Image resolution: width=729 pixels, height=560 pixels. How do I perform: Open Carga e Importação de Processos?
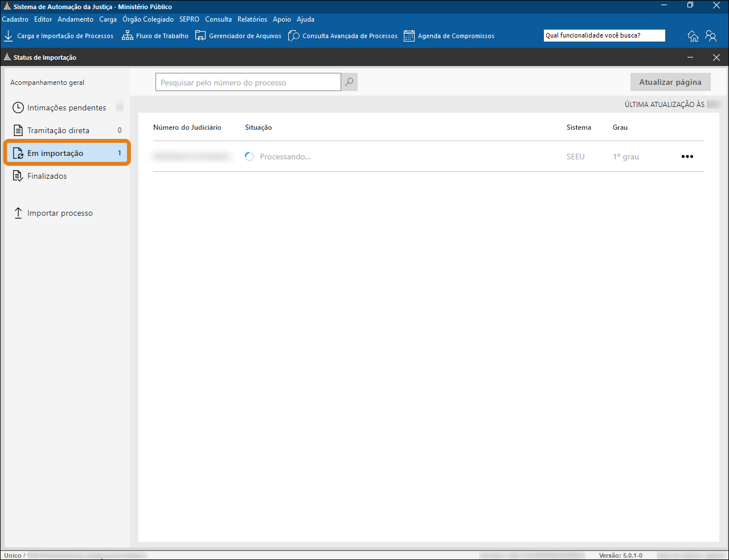59,36
